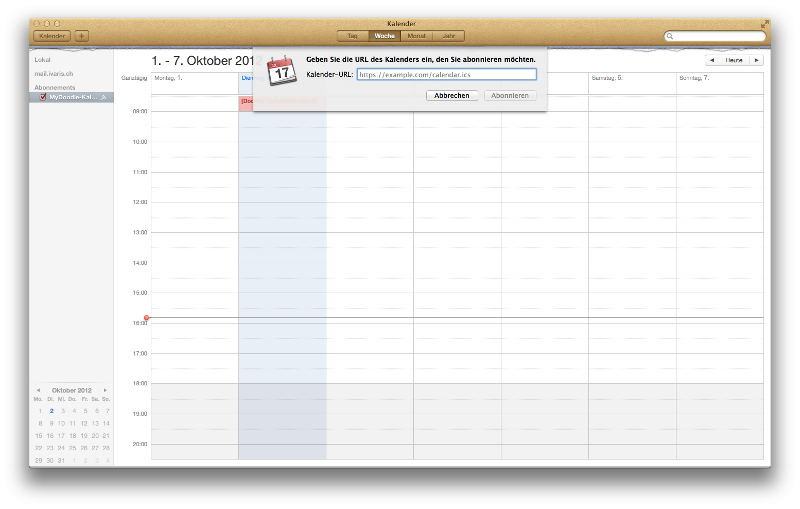Image resolution: width=800 pixels, height=509 pixels.
Task: Show previous month in mini calendar
Action: point(38,390)
